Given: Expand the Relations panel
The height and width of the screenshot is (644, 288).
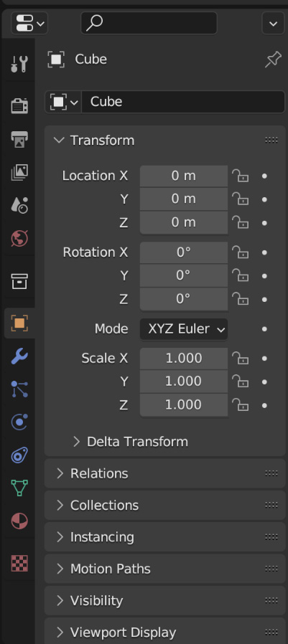Looking at the screenshot, I should tap(164, 473).
